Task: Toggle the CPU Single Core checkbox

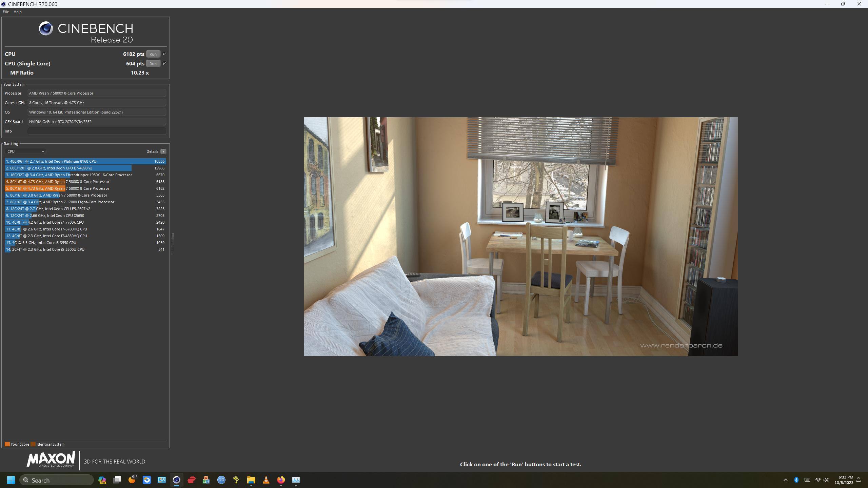Action: 164,63
